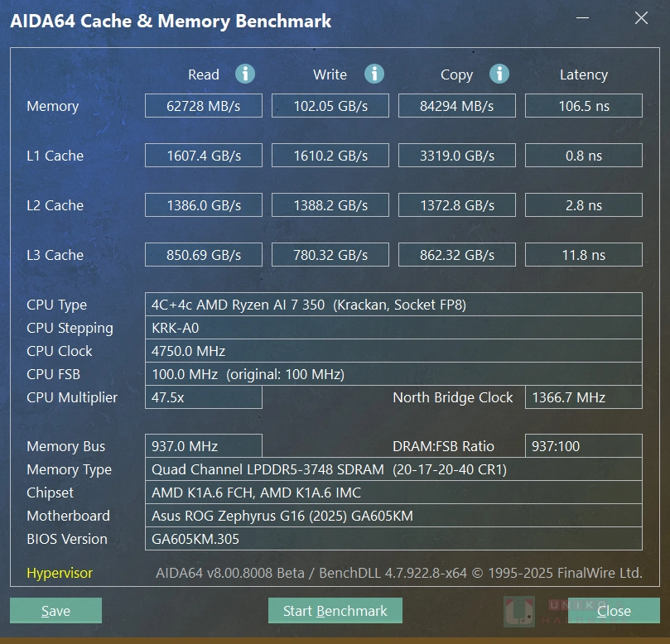Screen dimensions: 670x644
Task: Click the CPU Clock field 4750.0 MHz
Action: [393, 351]
